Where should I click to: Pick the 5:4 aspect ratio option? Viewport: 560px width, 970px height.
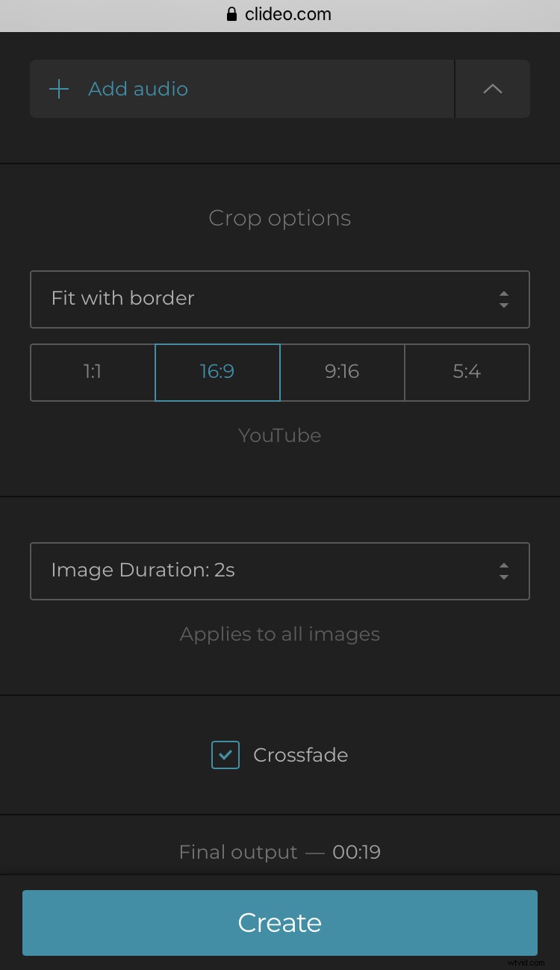coord(467,372)
